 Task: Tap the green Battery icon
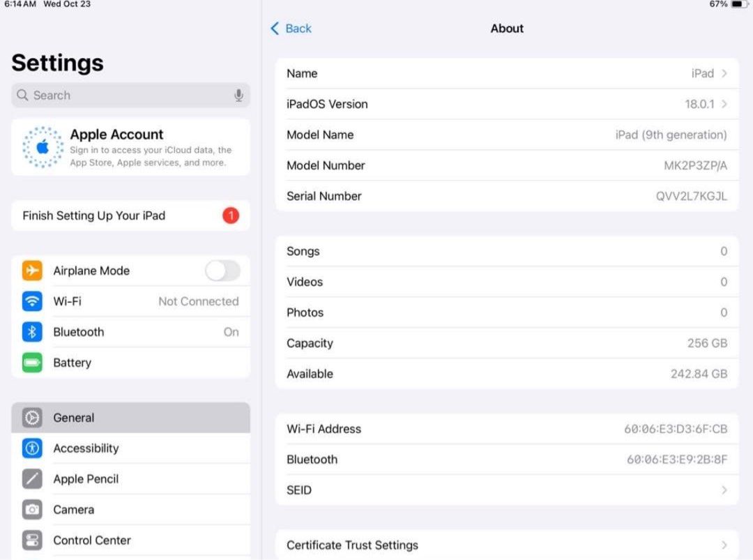32,363
